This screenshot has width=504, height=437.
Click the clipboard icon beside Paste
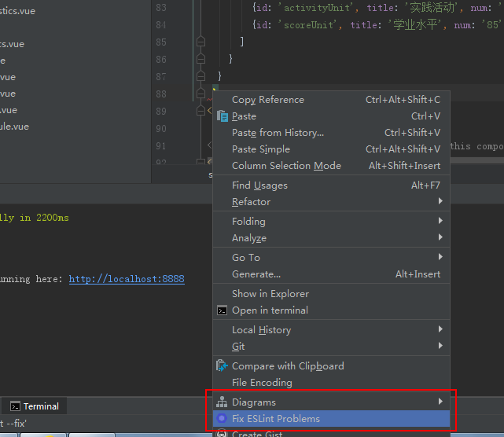223,116
